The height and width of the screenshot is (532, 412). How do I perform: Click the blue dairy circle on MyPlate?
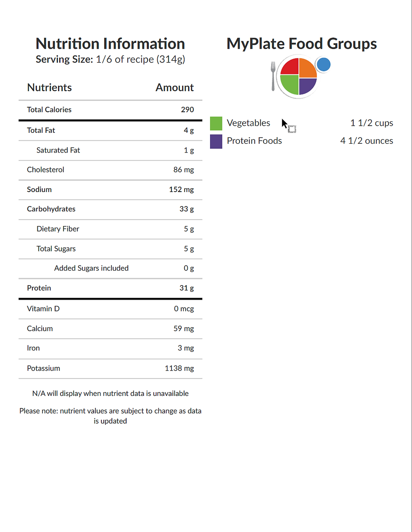323,65
